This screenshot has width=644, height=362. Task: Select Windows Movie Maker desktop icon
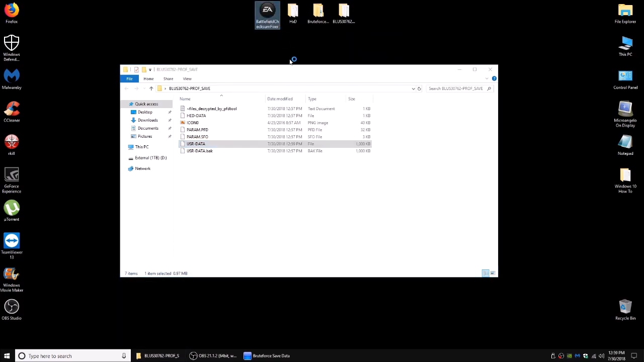pyautogui.click(x=12, y=279)
